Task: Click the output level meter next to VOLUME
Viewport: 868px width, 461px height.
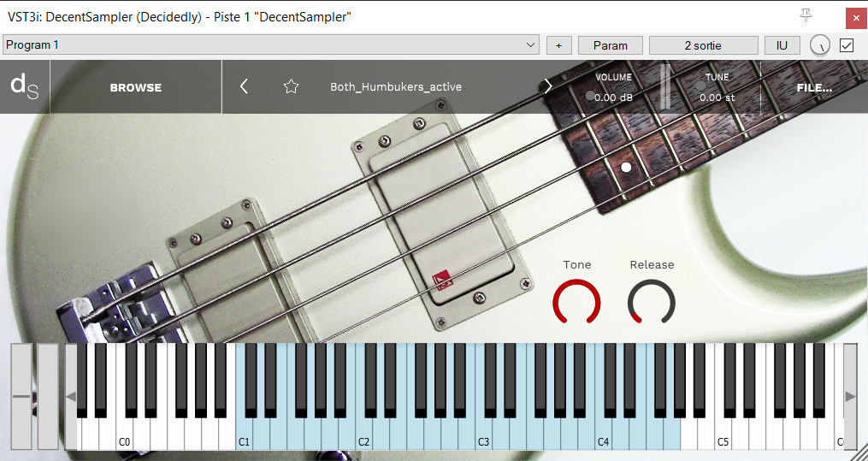Action: [665, 86]
